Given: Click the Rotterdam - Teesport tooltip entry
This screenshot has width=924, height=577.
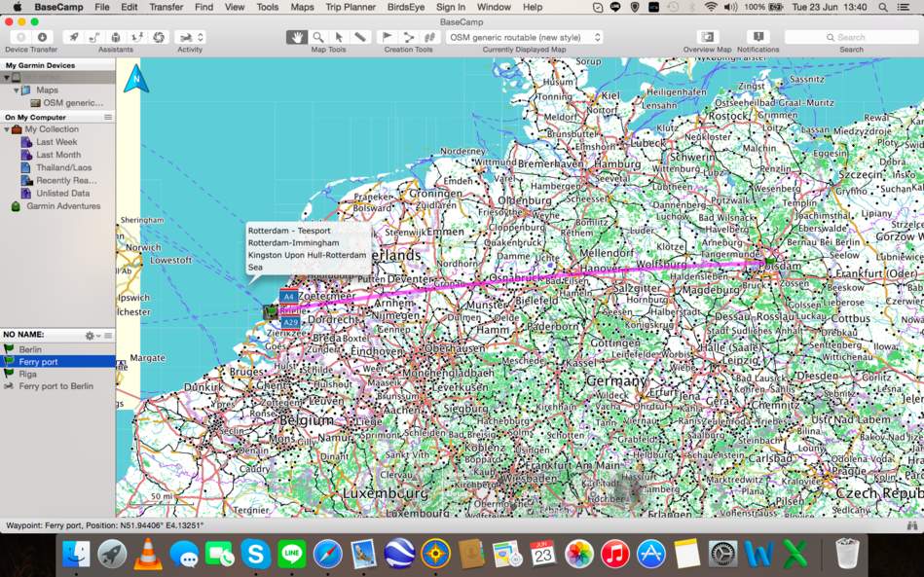Looking at the screenshot, I should (x=289, y=231).
